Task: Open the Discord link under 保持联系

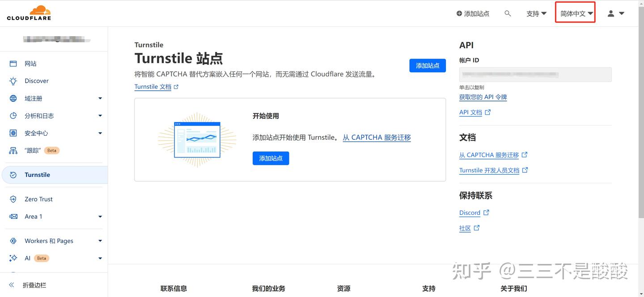Action: 470,213
